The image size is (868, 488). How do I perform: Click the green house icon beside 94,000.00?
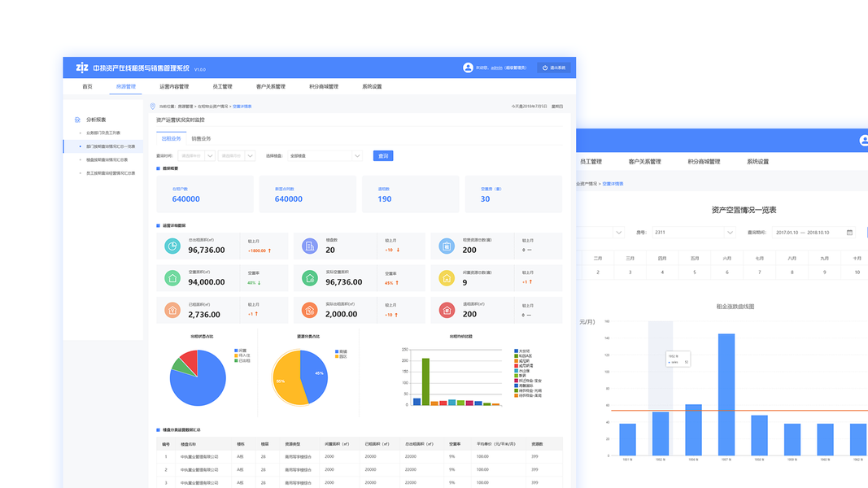click(172, 278)
